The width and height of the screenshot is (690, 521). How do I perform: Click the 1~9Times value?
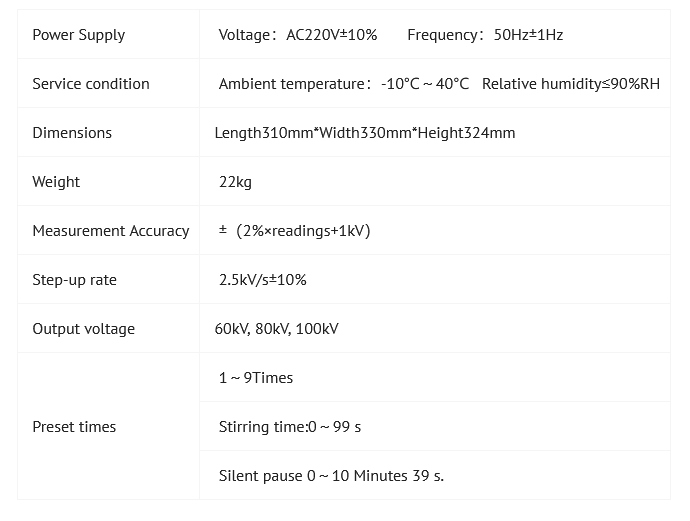(256, 378)
